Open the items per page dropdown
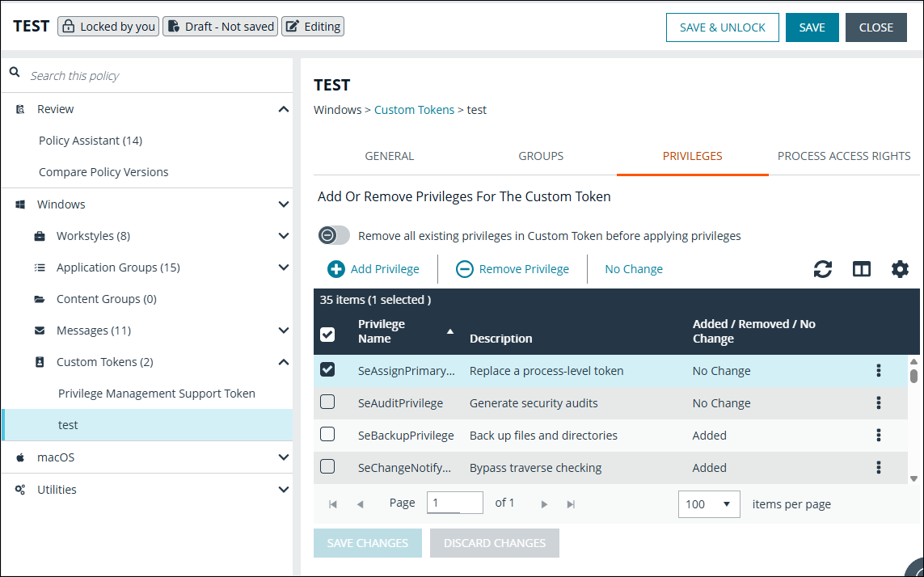 tap(709, 503)
